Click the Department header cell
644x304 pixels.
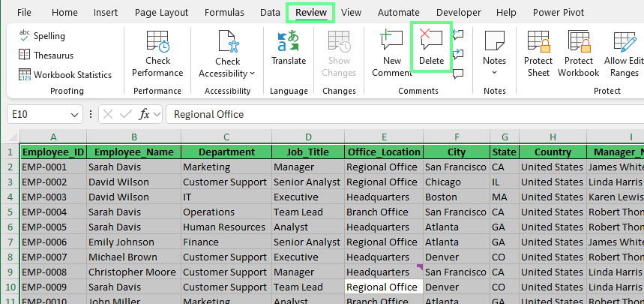pyautogui.click(x=226, y=152)
